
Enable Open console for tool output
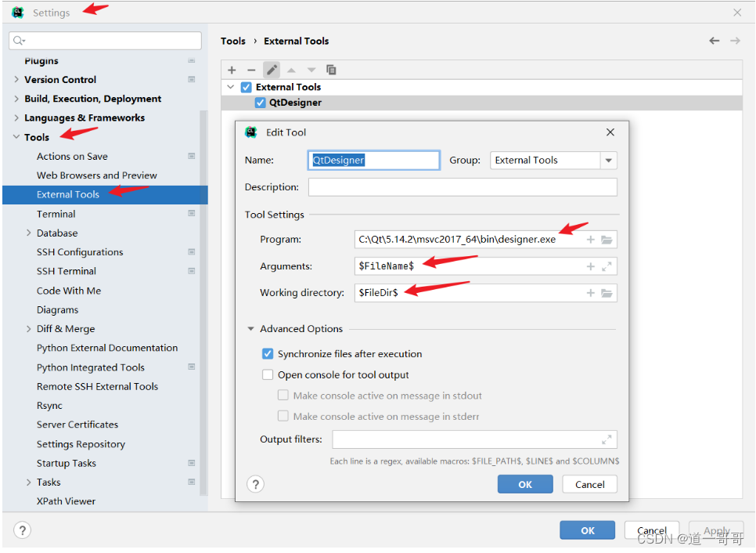click(268, 375)
